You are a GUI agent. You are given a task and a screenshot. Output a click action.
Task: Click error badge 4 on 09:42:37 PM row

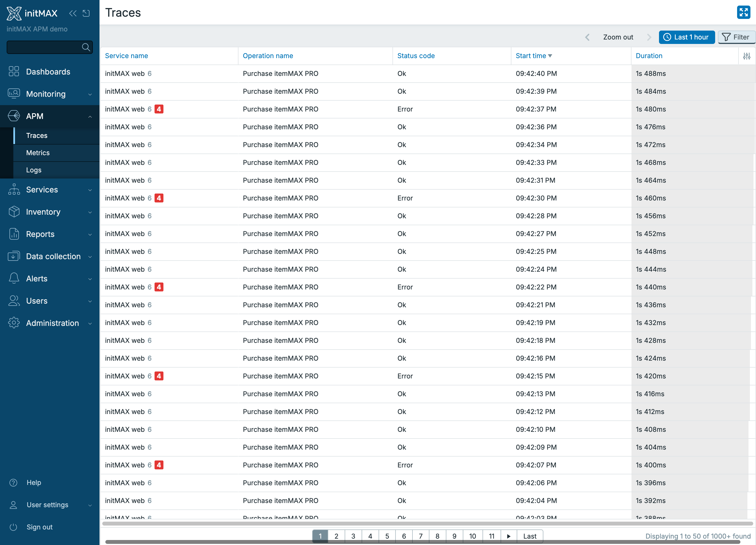(159, 109)
